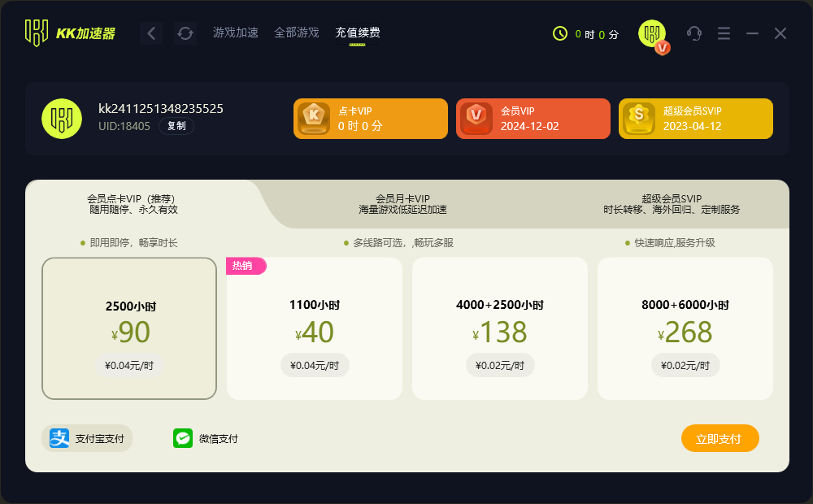
Task: Switch to 全部游戏 tab
Action: coord(297,33)
